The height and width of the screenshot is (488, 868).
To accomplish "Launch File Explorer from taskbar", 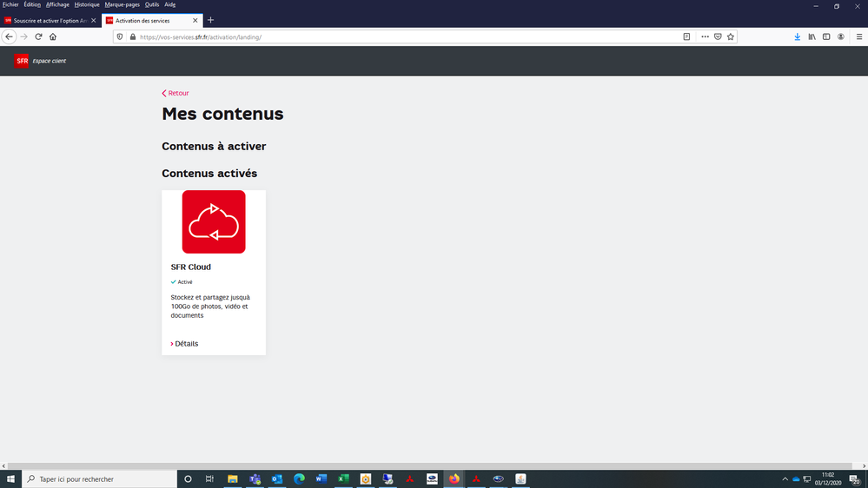I will point(233,478).
